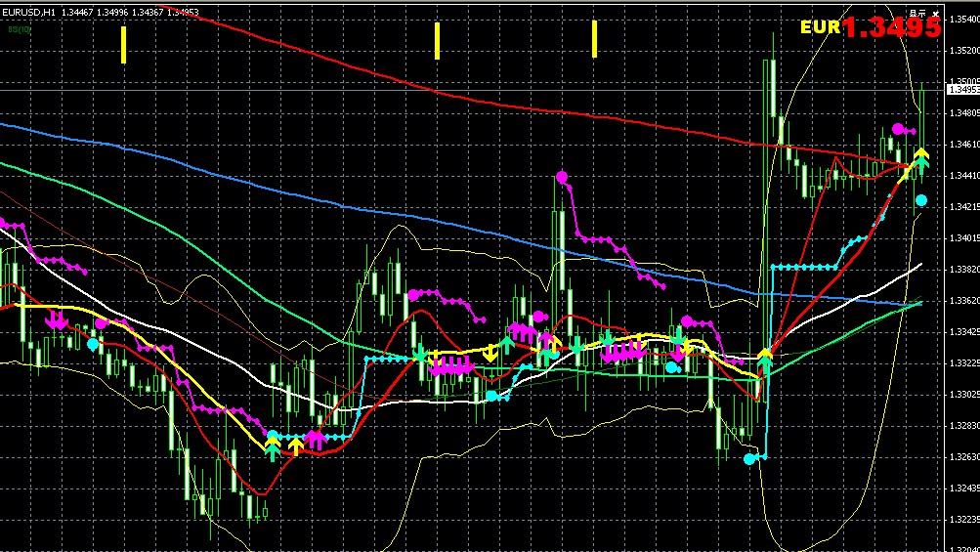Click the 1.32830 price scale value
980x552 pixels.
(964, 426)
